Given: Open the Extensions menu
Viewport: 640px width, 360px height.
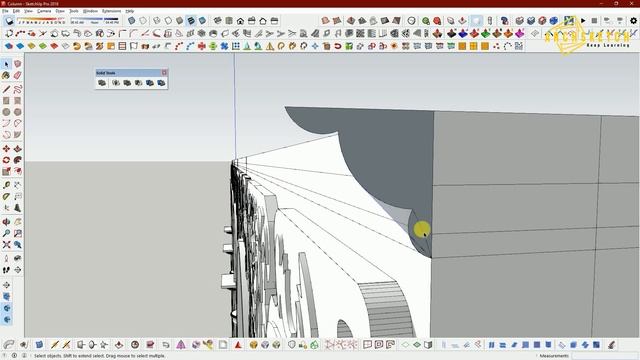Looking at the screenshot, I should (x=111, y=11).
